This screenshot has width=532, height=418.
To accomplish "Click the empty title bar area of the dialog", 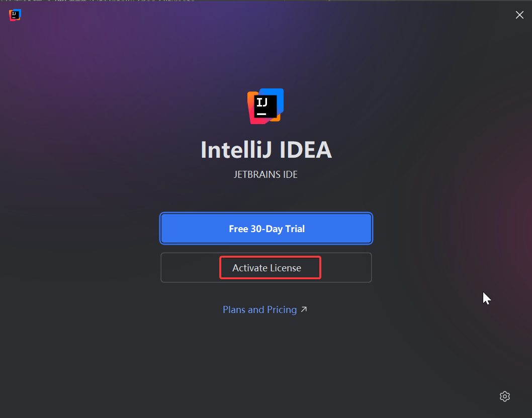I will tap(251, 15).
